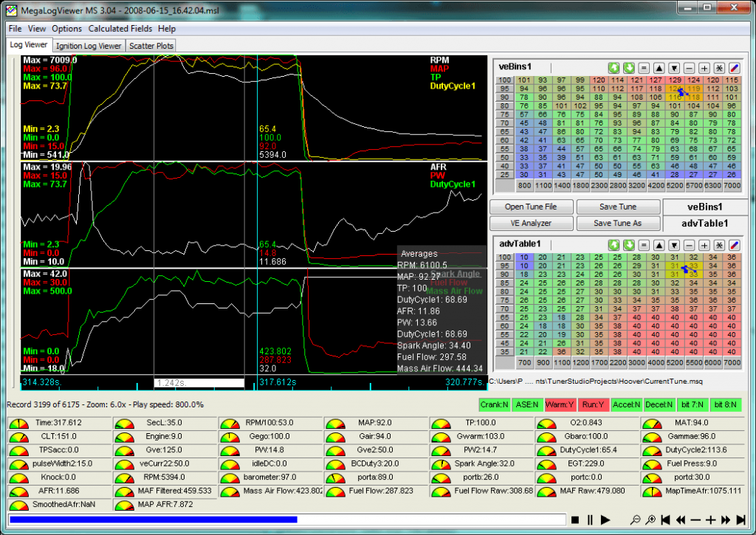Toggle the Crank:N status indicator
The height and width of the screenshot is (535, 756).
point(494,404)
